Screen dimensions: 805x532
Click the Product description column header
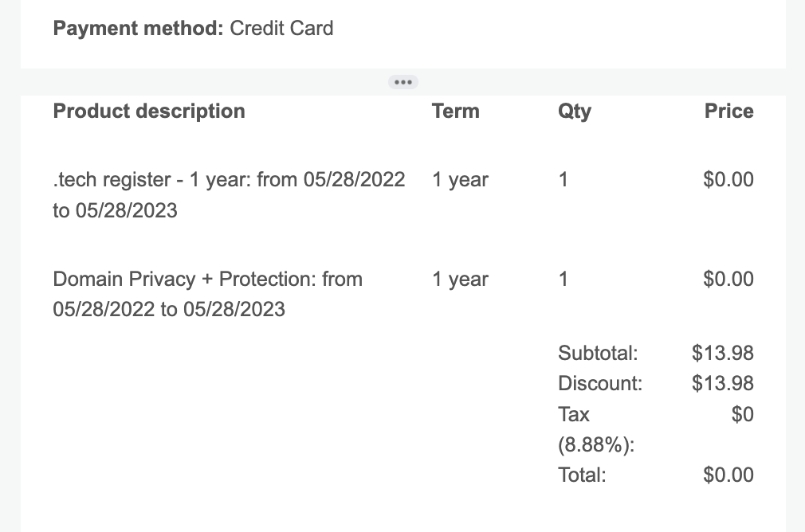149,111
